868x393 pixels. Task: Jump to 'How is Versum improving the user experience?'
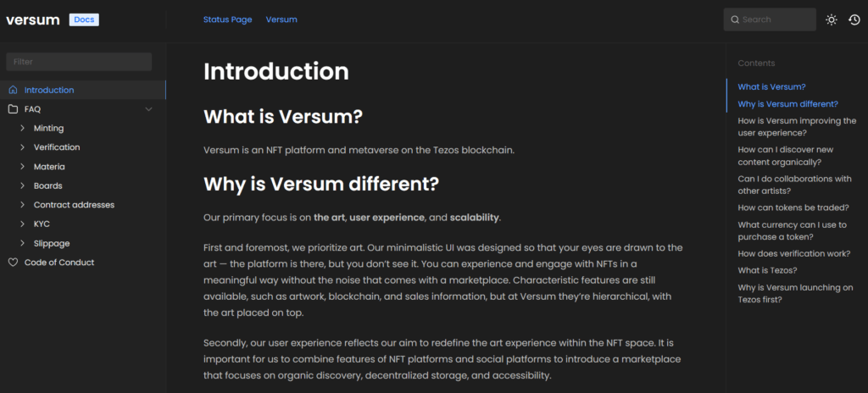point(797,127)
